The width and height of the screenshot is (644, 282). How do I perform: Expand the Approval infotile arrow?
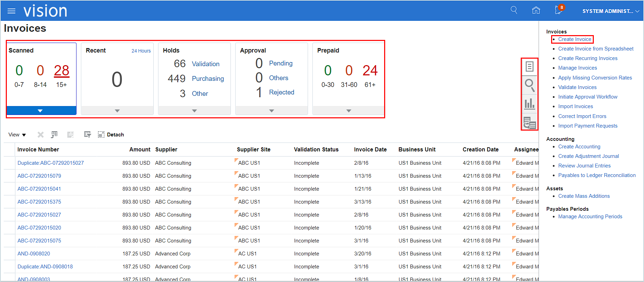[x=271, y=111]
